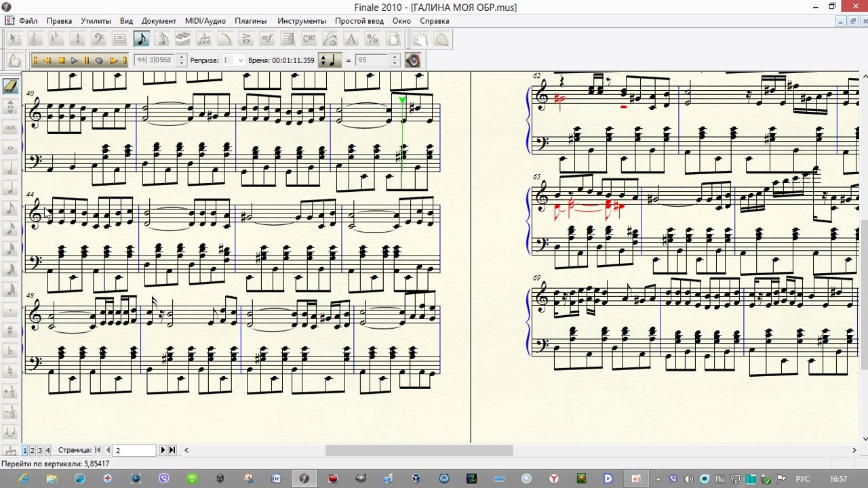Go to the previous page

click(x=108, y=450)
